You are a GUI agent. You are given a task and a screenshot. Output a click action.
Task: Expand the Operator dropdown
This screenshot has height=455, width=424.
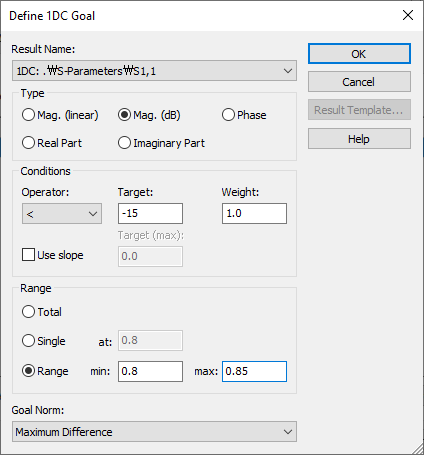point(62,214)
